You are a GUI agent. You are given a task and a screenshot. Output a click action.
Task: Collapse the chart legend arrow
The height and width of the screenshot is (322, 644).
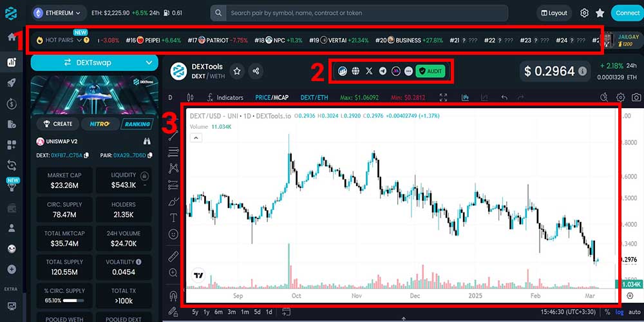click(x=196, y=138)
